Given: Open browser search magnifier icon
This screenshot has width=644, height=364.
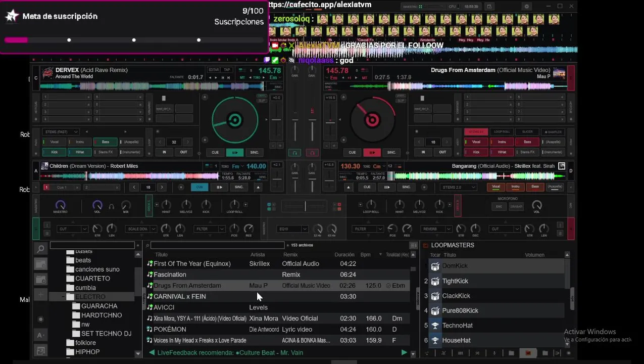Looking at the screenshot, I should pos(40,248).
